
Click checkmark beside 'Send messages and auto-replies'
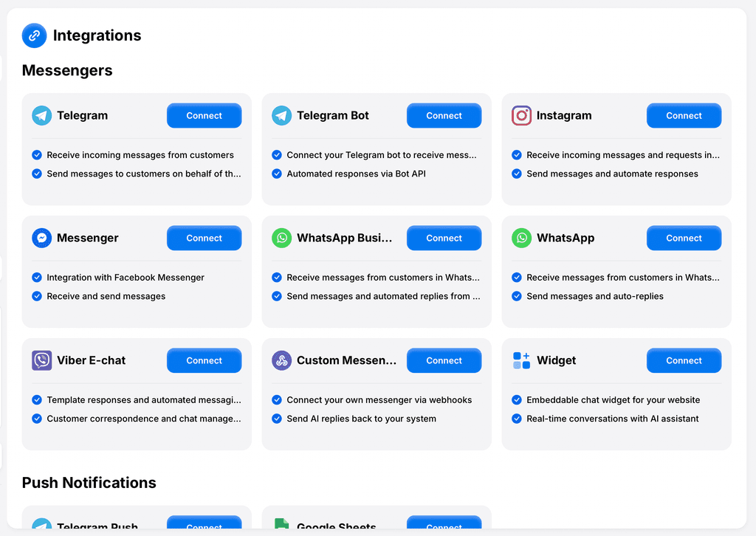click(516, 296)
